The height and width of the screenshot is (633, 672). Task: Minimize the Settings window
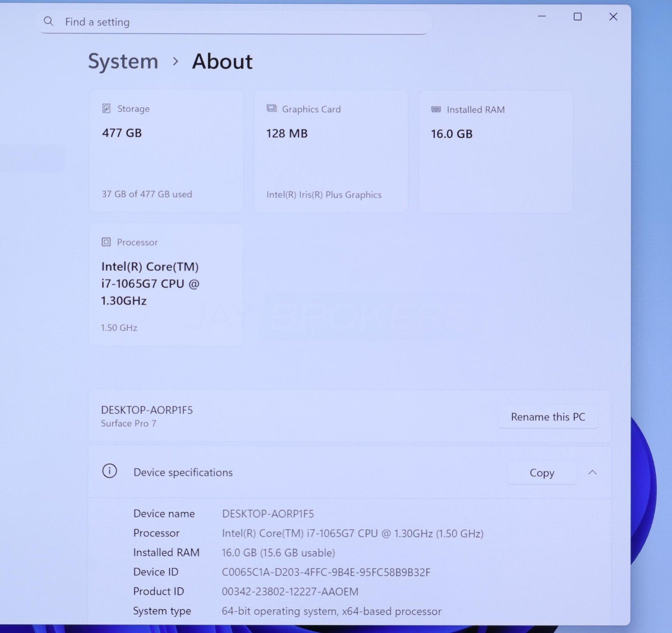click(542, 17)
